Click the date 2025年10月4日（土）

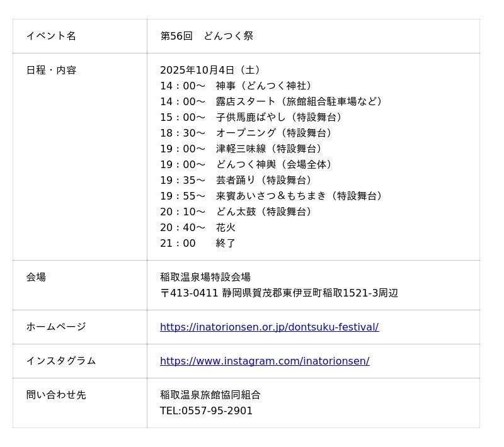(x=211, y=70)
